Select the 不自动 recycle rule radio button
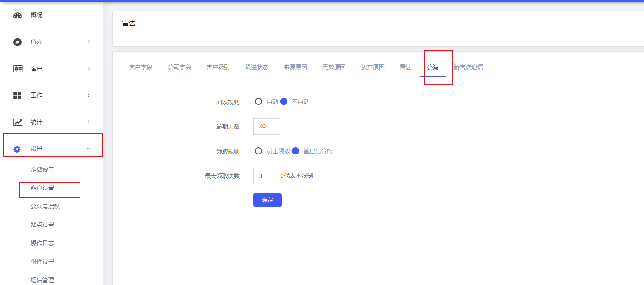Image resolution: width=644 pixels, height=285 pixels. [284, 102]
